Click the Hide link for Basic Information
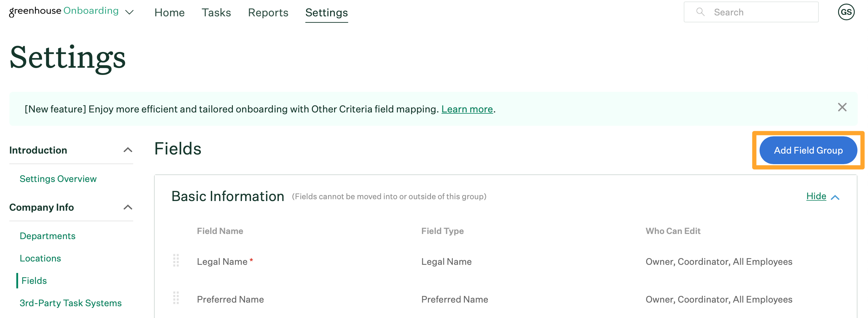 click(x=816, y=196)
